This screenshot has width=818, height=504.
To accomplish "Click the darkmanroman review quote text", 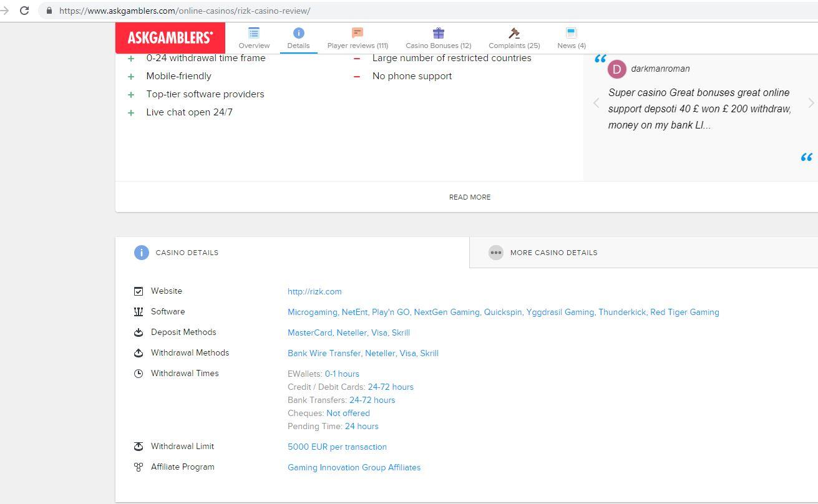I will 699,109.
